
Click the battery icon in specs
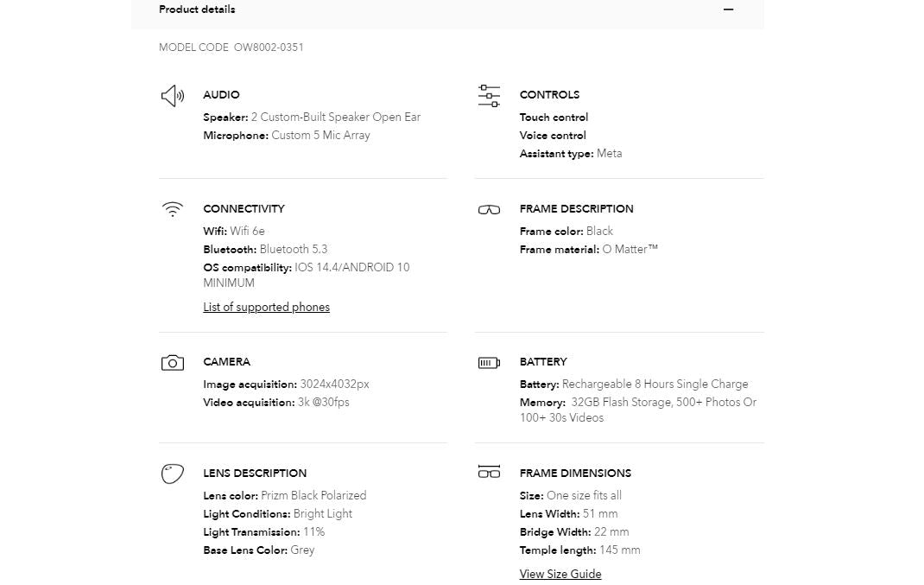click(x=489, y=363)
